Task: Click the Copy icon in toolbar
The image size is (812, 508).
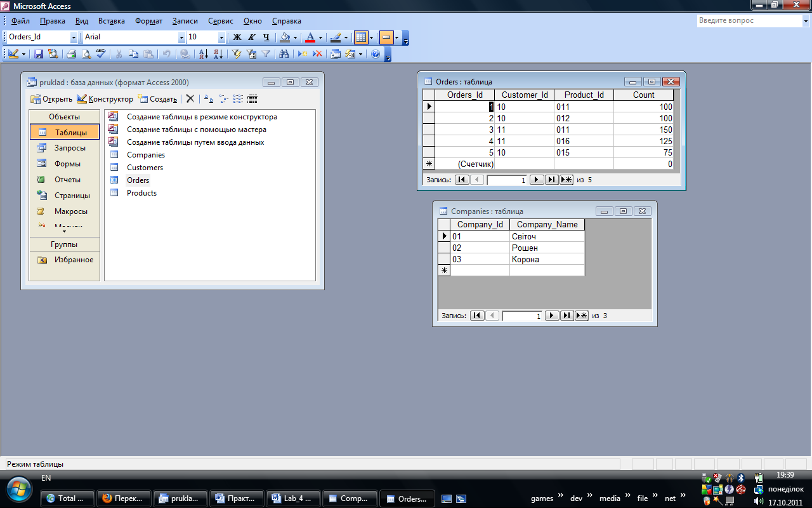Action: 133,55
